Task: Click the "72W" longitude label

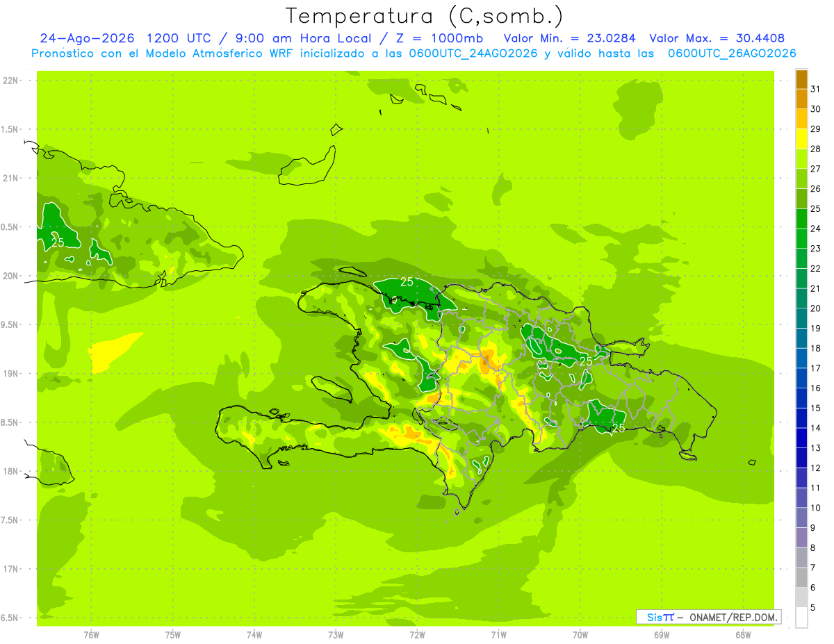Action: click(417, 634)
